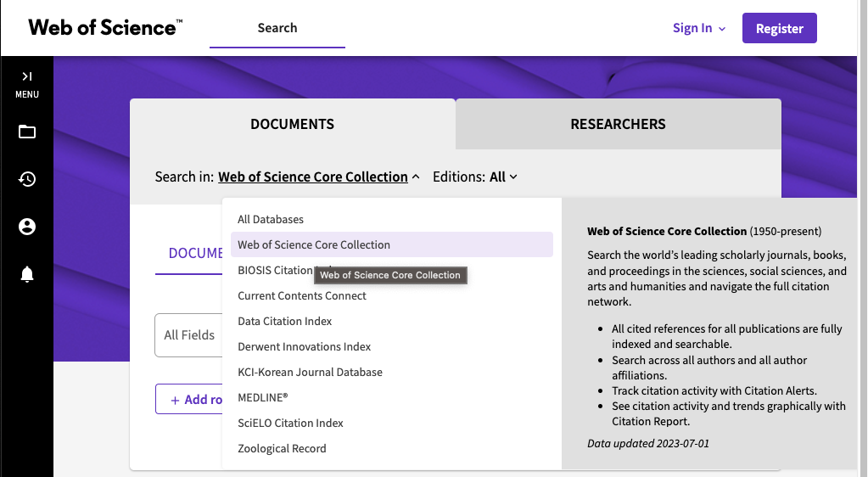Collapse the Search in database dropdown
The width and height of the screenshot is (868, 477).
(318, 177)
